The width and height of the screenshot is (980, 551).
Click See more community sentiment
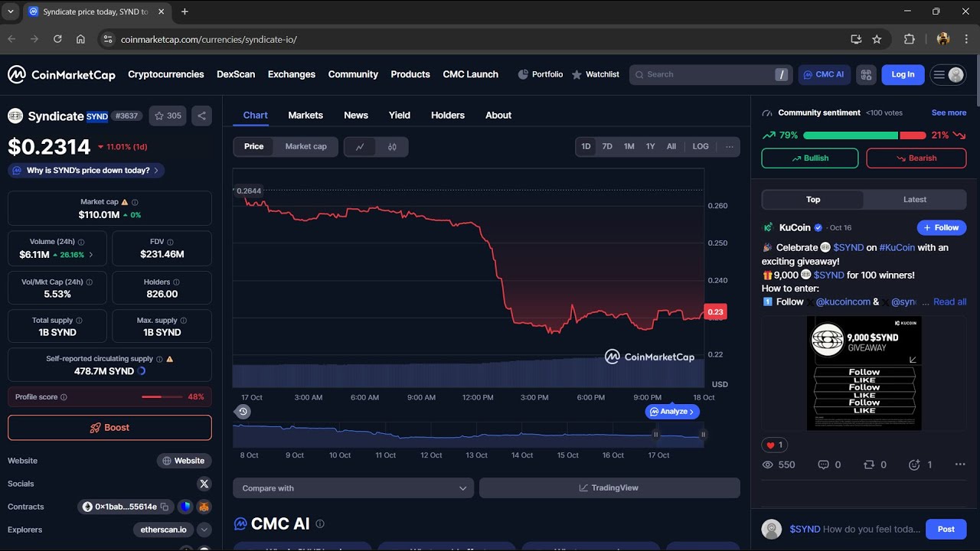(949, 112)
